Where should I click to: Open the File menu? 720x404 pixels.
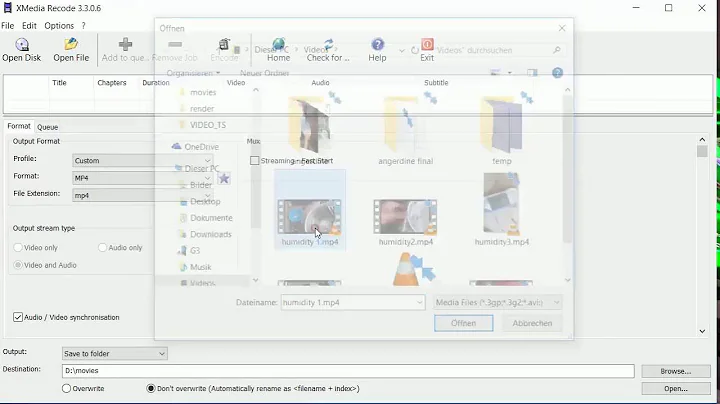pos(7,26)
